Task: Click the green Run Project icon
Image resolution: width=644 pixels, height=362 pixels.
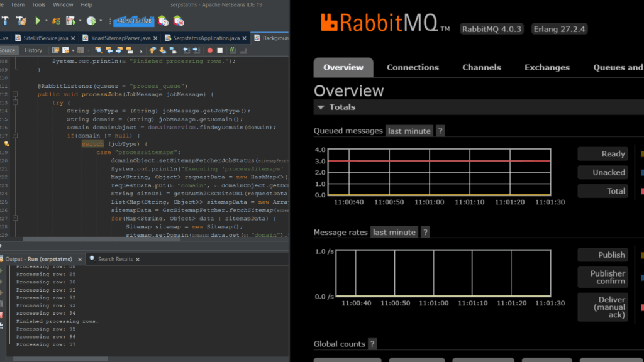Action: tap(39, 21)
